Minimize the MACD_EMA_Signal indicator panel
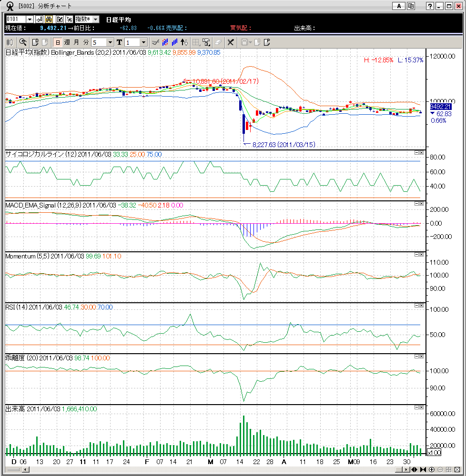The width and height of the screenshot is (466, 476). click(x=416, y=203)
